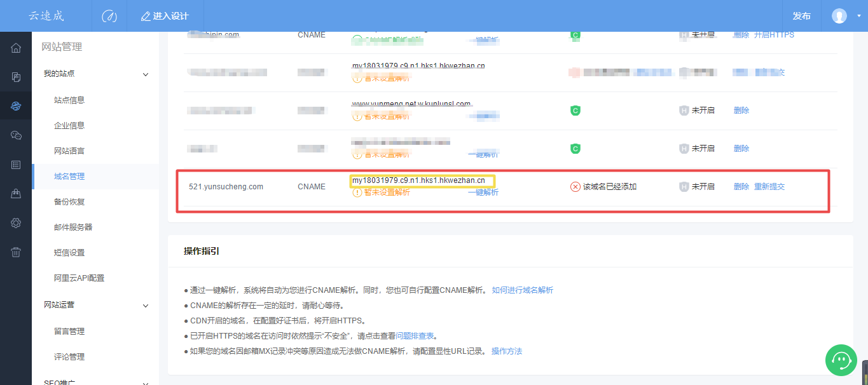Click the 发布 button in top bar
The height and width of the screenshot is (385, 868).
[801, 16]
